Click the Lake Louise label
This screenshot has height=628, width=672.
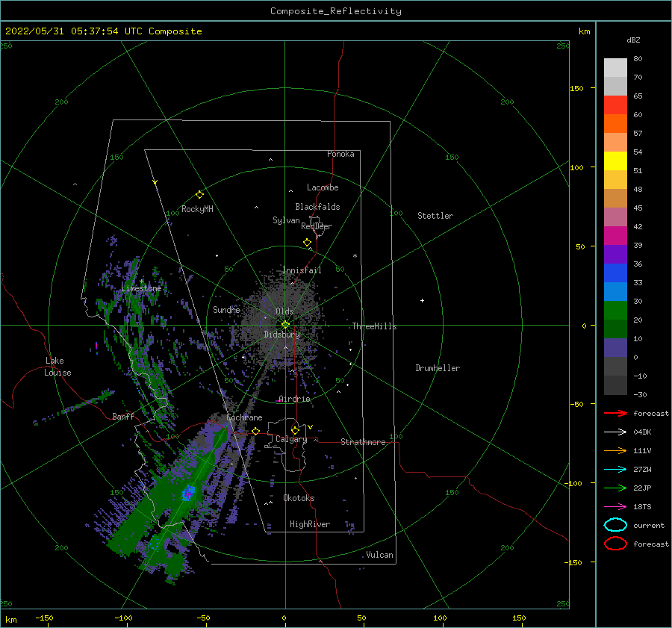(x=57, y=367)
